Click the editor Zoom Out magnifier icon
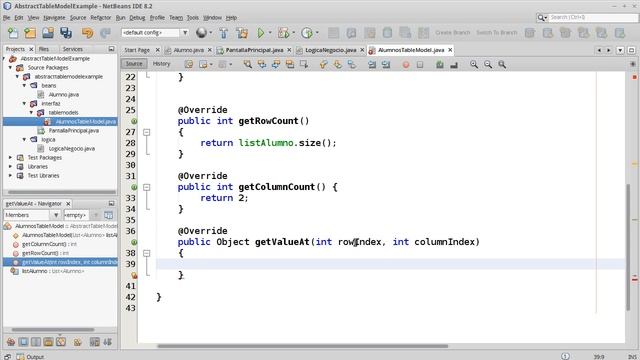 [x=488, y=64]
